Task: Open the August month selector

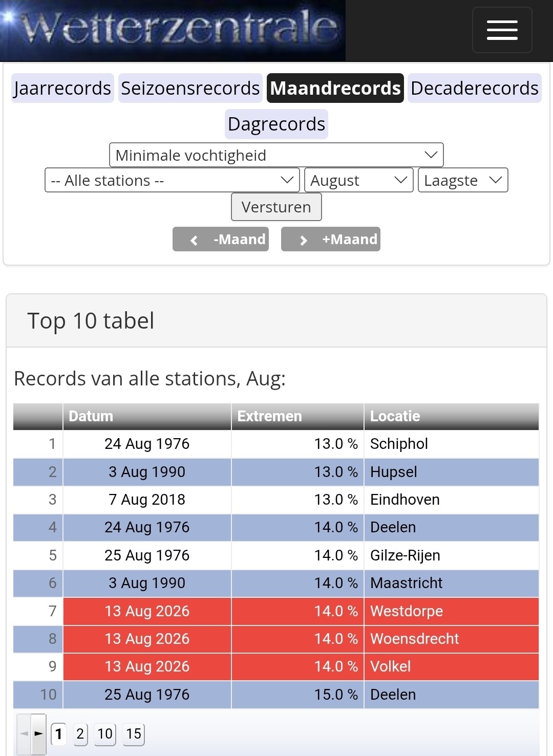Action: click(359, 180)
